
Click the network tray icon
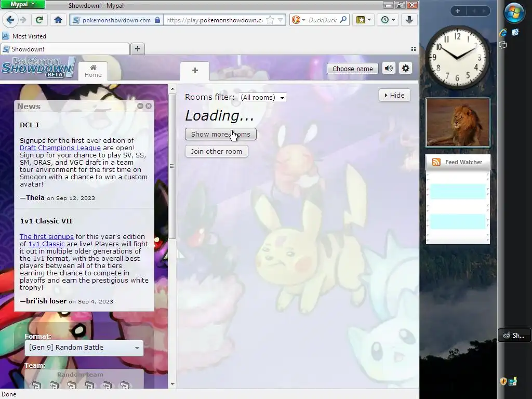(x=513, y=381)
